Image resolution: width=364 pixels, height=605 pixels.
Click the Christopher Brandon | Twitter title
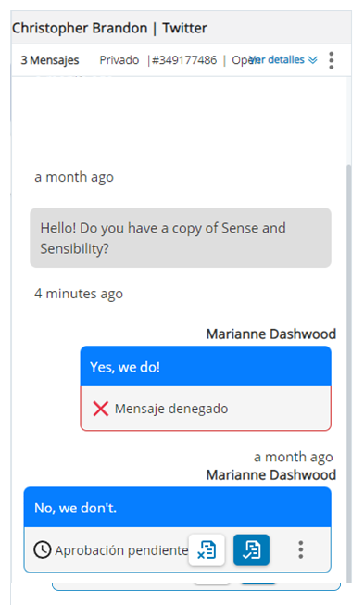tap(109, 28)
